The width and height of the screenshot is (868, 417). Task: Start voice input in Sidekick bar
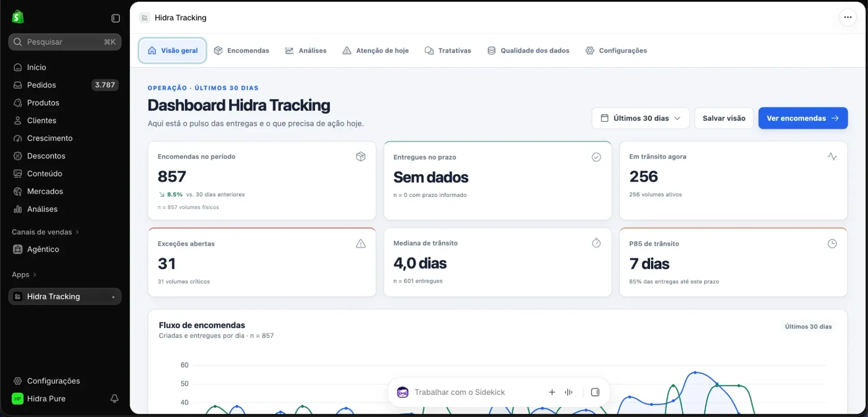(x=569, y=392)
